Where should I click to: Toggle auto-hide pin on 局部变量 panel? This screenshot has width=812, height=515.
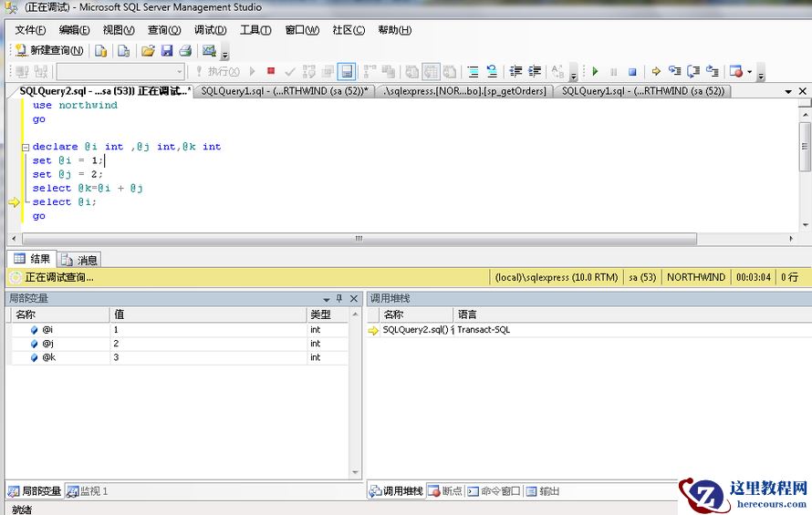339,299
